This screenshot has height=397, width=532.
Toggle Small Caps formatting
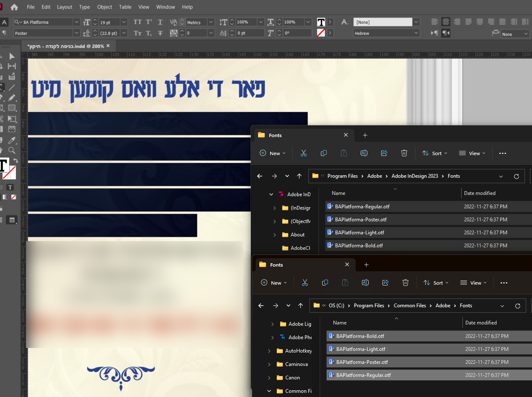pos(138,33)
